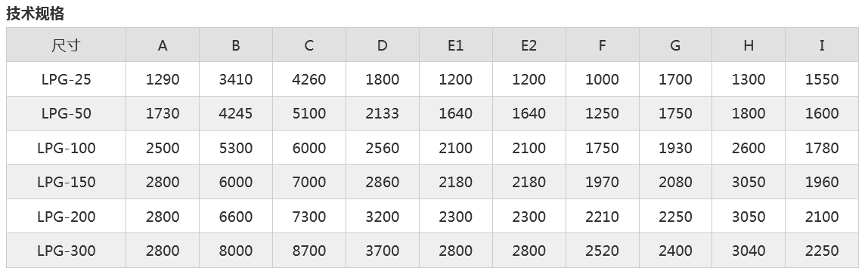
Task: Click the cell with value 6600
Action: coord(236,216)
